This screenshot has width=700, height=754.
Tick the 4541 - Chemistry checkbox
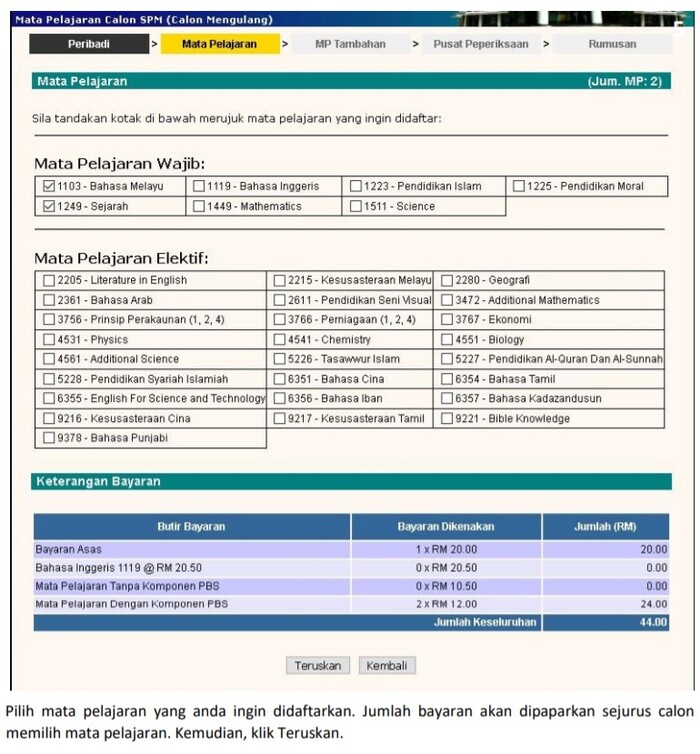tap(280, 340)
